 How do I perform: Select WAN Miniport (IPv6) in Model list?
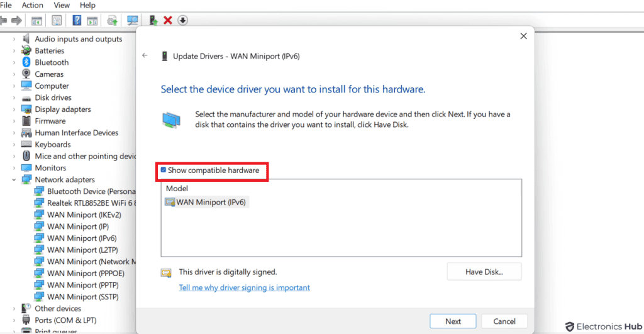tap(206, 202)
